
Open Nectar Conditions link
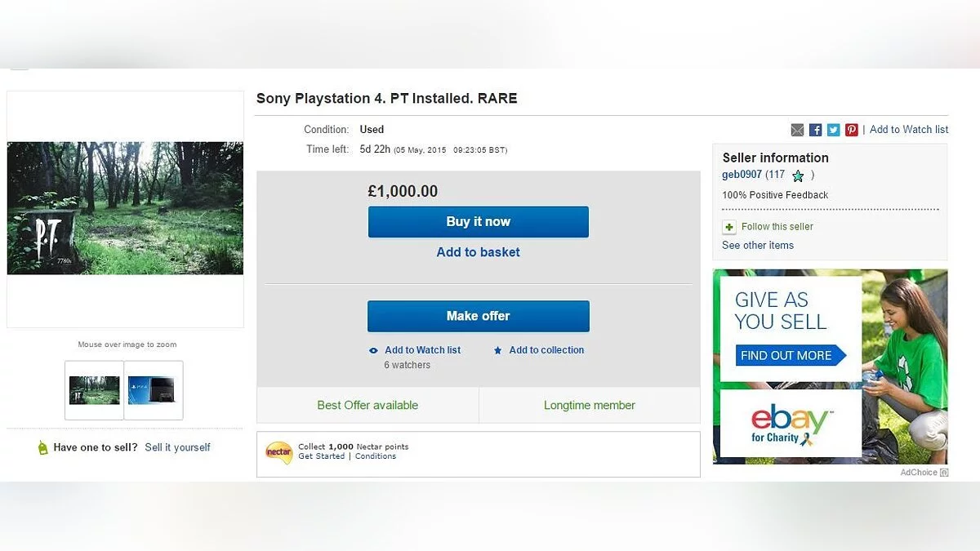click(375, 456)
